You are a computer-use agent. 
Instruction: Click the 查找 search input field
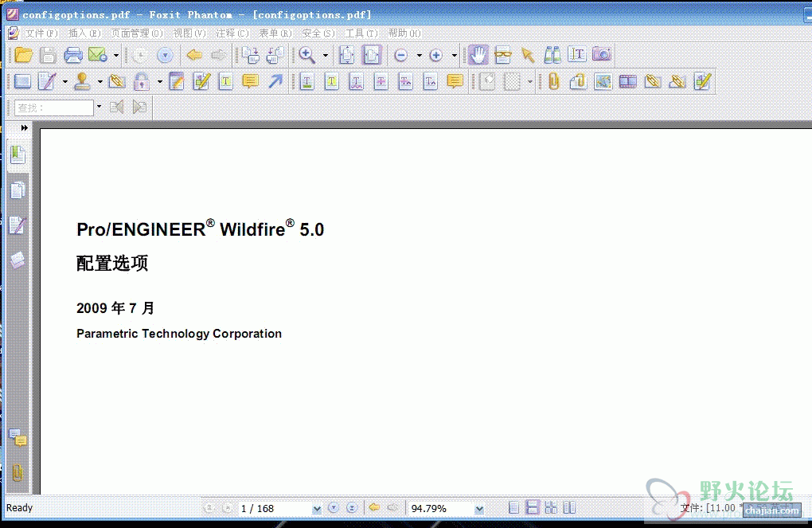click(x=54, y=108)
